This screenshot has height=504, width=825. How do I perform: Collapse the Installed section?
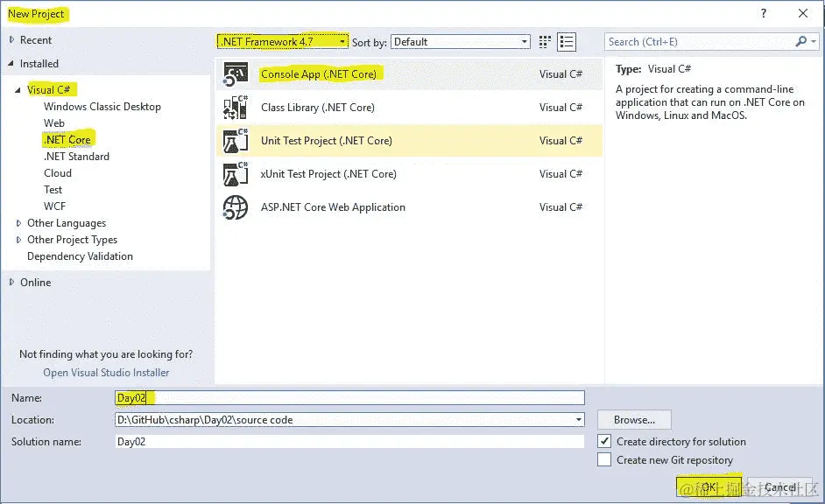click(11, 64)
